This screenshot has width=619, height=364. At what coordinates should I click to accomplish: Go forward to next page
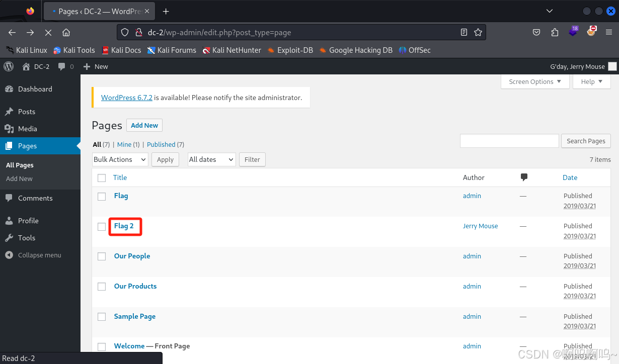tap(30, 32)
